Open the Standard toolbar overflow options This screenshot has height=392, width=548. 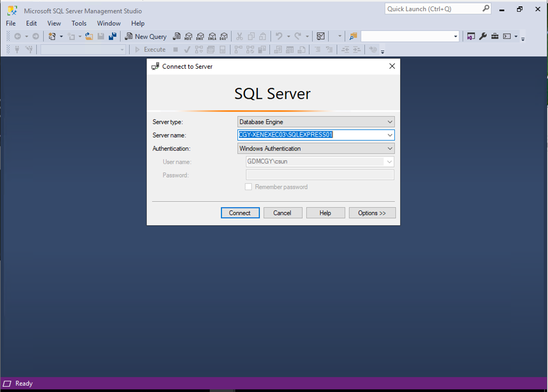[x=523, y=39]
